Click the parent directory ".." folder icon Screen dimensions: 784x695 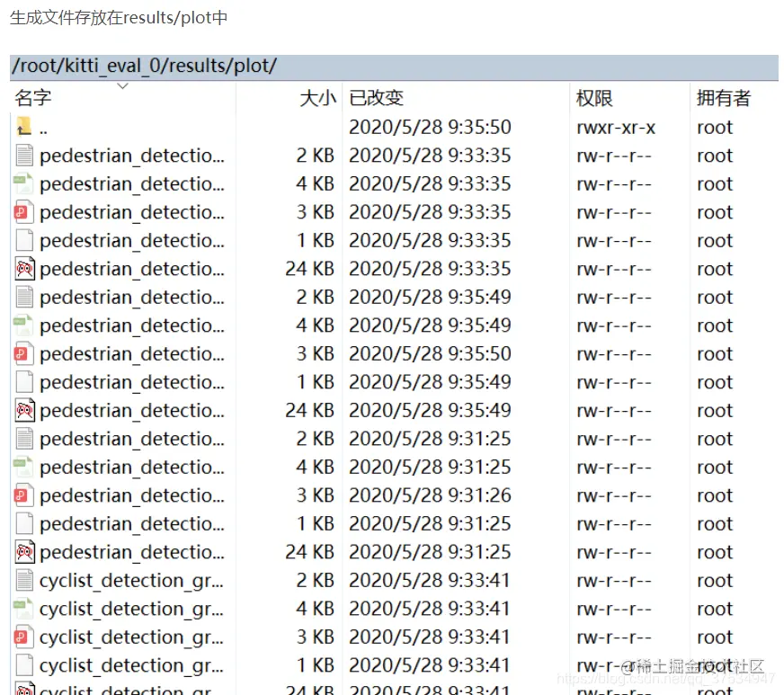(23, 127)
